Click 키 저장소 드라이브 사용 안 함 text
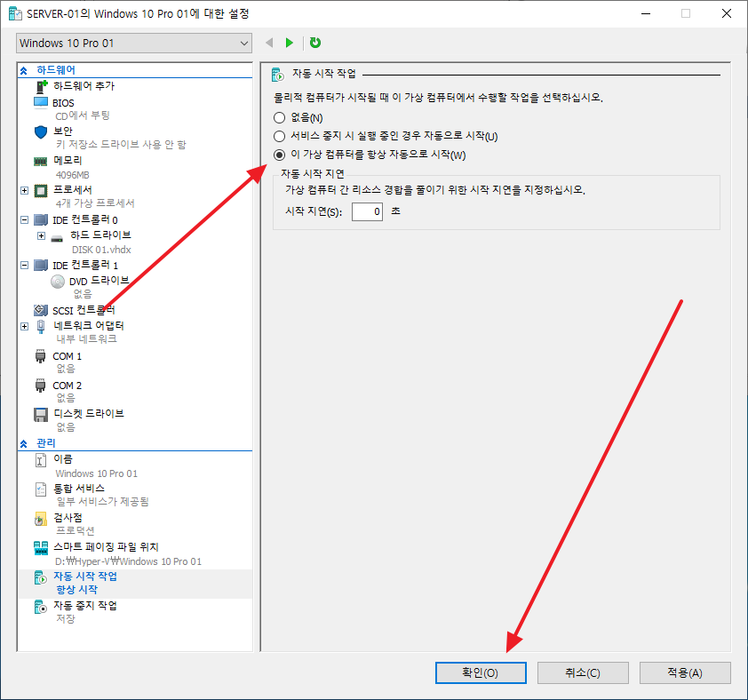This screenshot has height=700, width=748. [x=121, y=145]
